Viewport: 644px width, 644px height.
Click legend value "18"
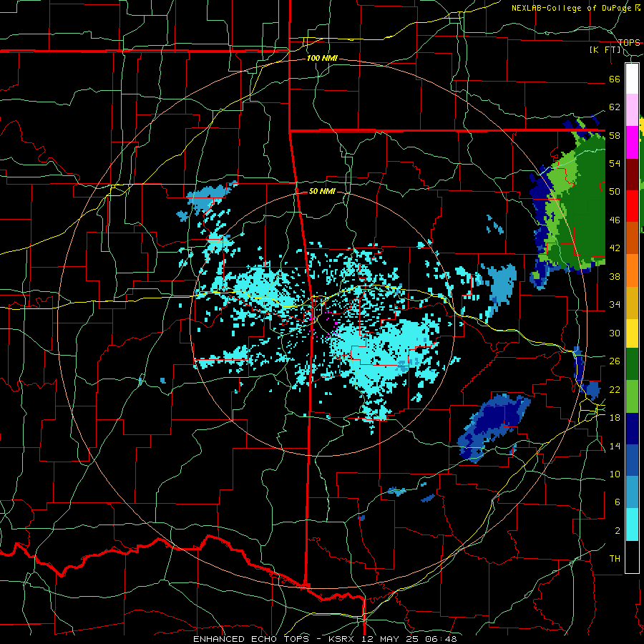[615, 418]
